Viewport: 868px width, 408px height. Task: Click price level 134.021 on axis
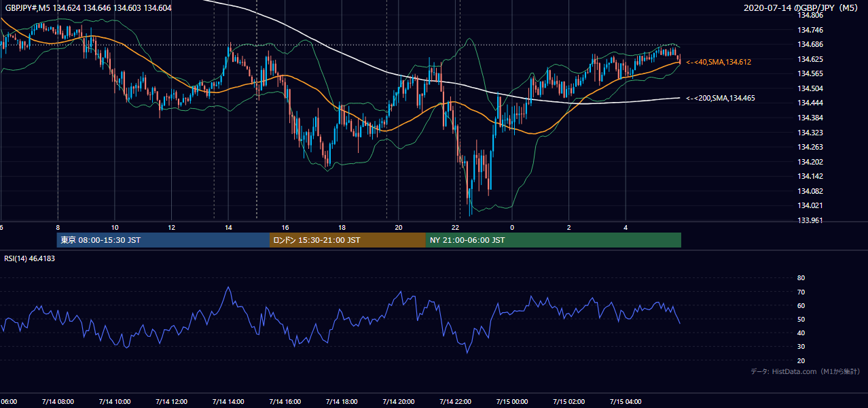coord(810,205)
